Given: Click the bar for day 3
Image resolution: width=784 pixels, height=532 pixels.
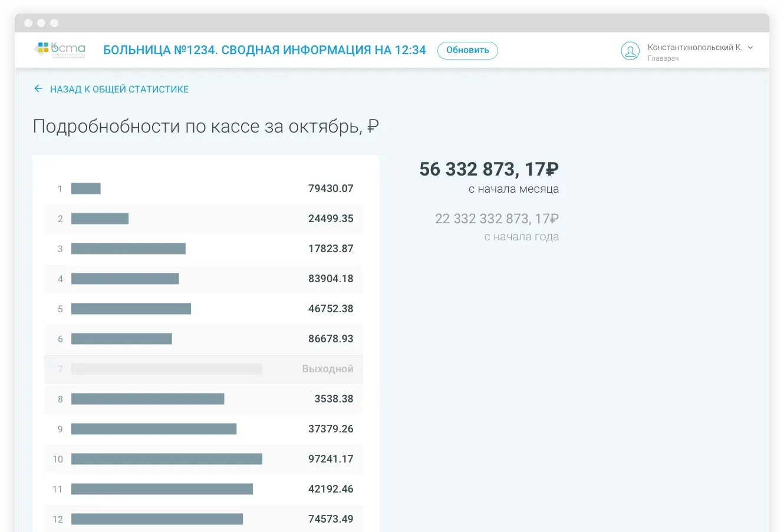Looking at the screenshot, I should (x=129, y=249).
